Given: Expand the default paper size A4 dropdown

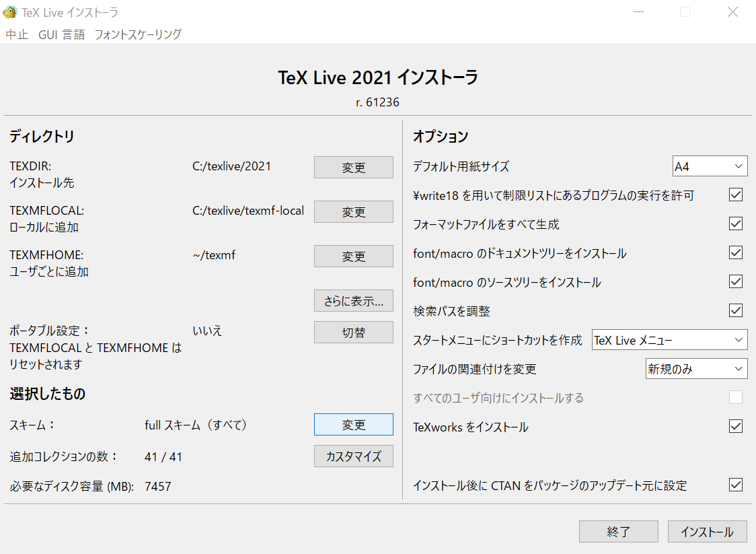Looking at the screenshot, I should pos(710,166).
